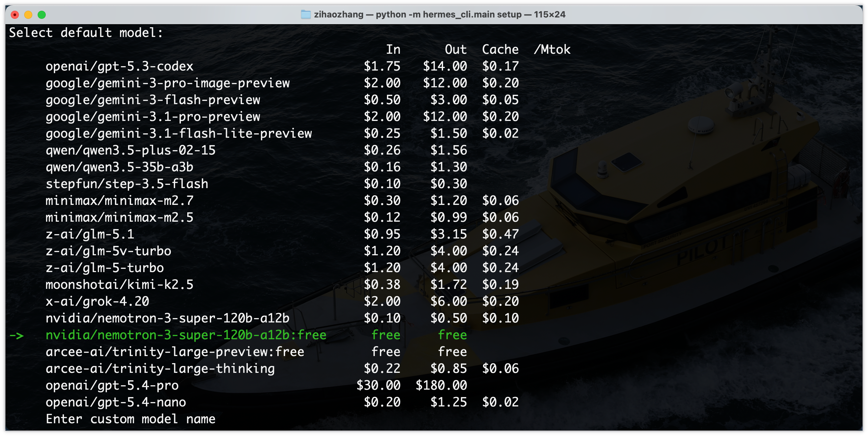Viewport: 868px width, 436px height.
Task: Click the folder icon in title bar
Action: click(x=305, y=14)
